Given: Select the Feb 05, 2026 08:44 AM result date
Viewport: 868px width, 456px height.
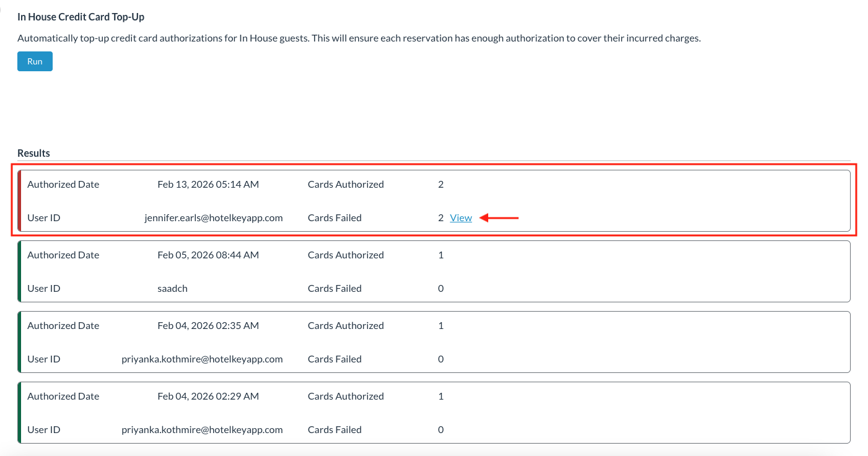Looking at the screenshot, I should point(208,255).
